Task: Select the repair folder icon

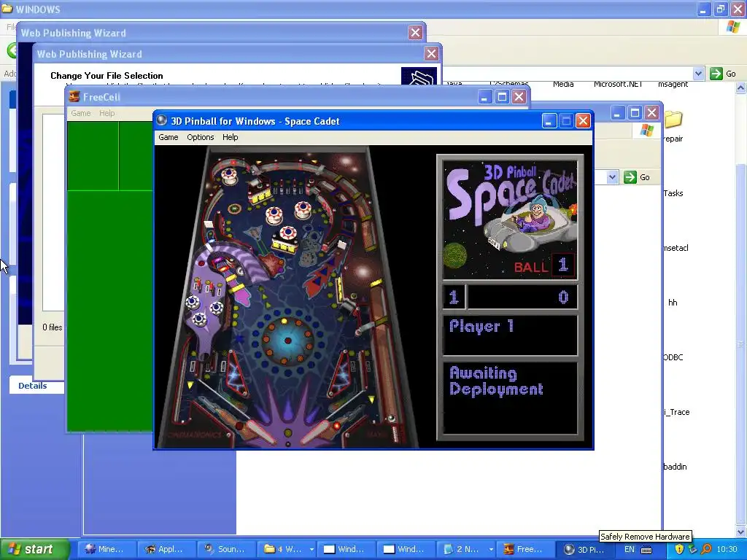Action: click(x=673, y=119)
